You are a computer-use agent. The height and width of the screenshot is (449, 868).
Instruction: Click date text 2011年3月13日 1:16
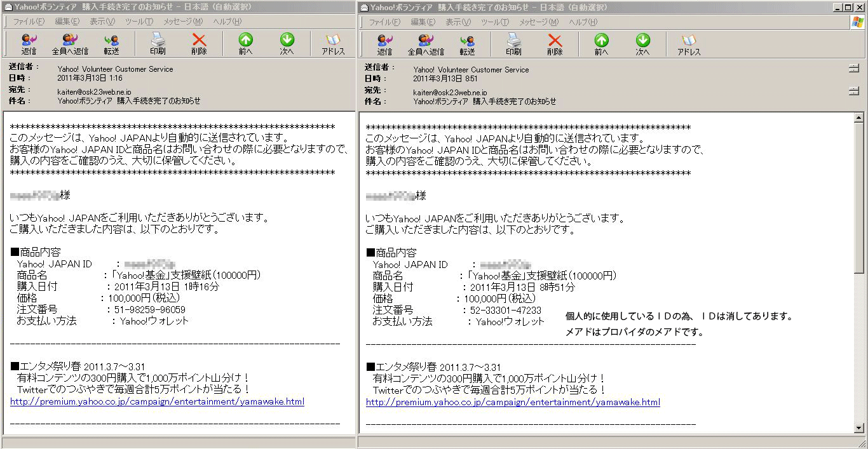(90, 78)
